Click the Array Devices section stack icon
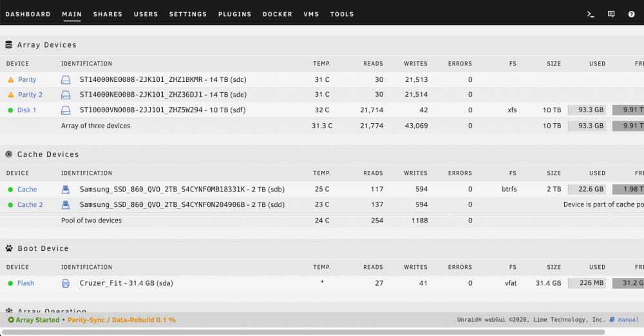The image size is (644, 336). 8,44
